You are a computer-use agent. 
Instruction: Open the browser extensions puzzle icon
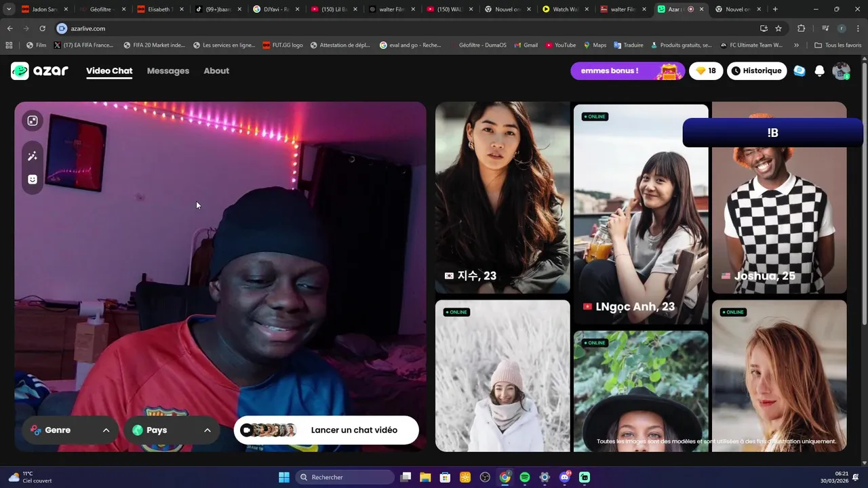click(x=801, y=28)
